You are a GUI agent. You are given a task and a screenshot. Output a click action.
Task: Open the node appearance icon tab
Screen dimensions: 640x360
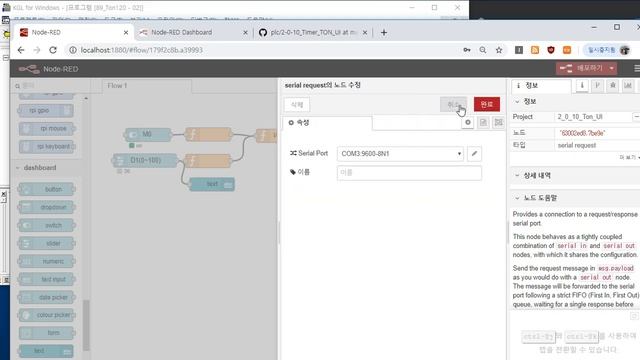tap(498, 122)
